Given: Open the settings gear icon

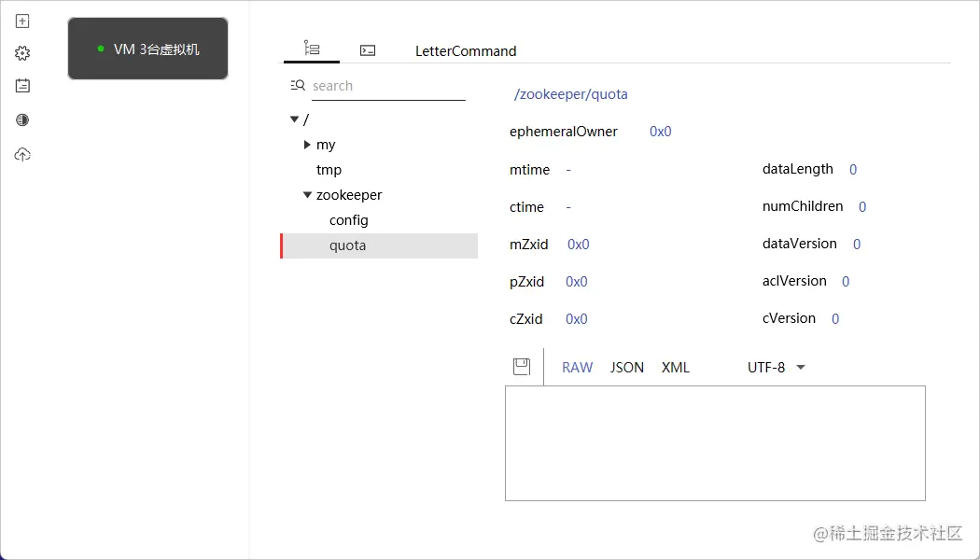Looking at the screenshot, I should click(x=22, y=53).
